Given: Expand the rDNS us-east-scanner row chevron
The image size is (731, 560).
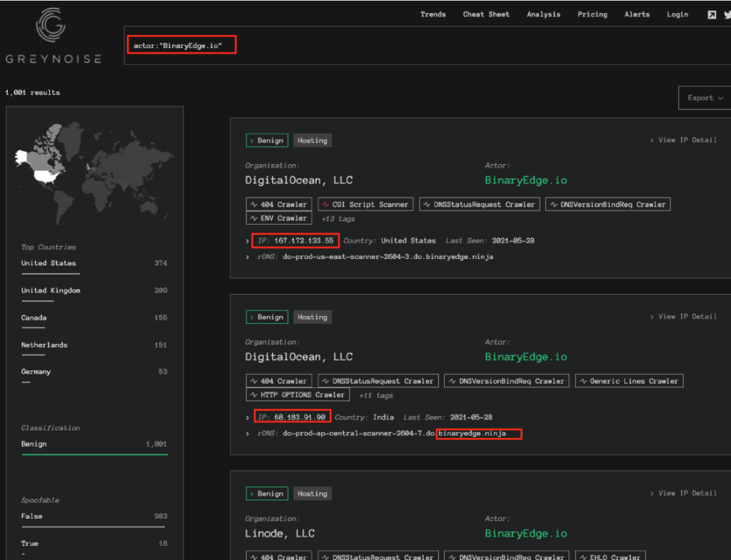Looking at the screenshot, I should coord(248,257).
